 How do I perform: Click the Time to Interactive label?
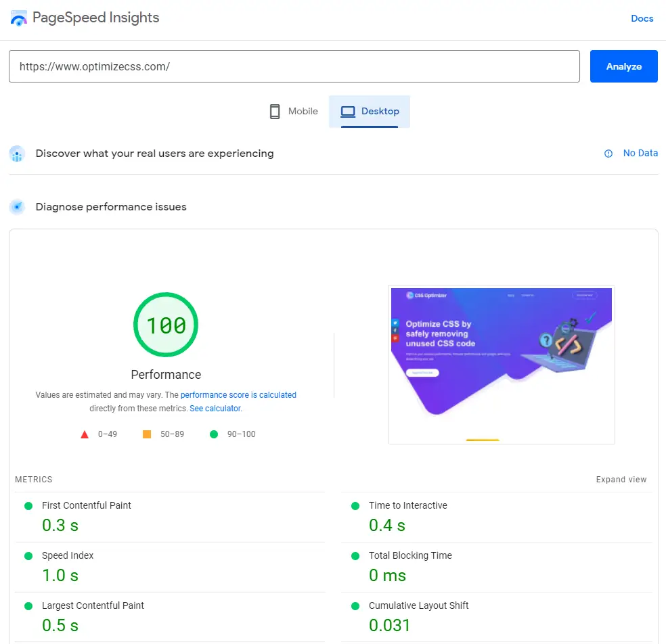point(407,505)
